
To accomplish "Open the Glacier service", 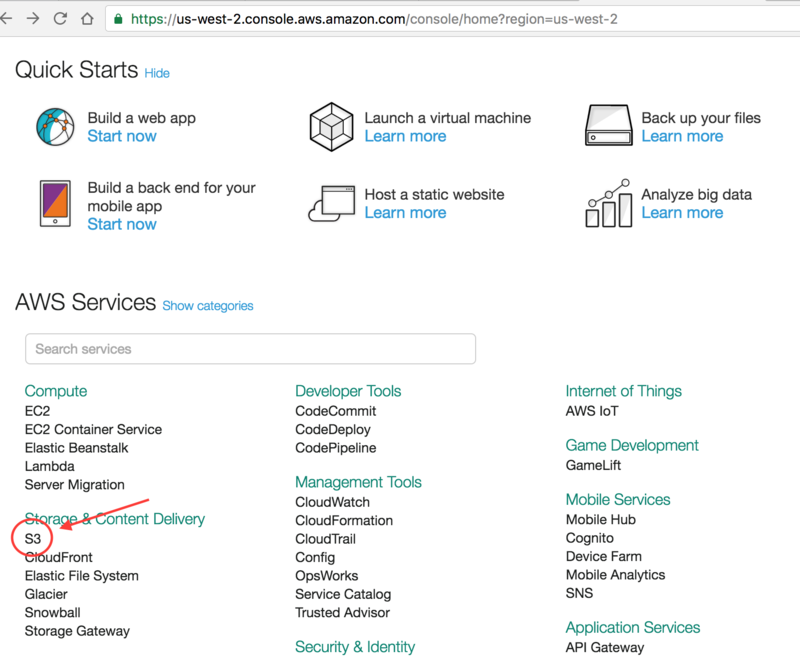I will point(46,594).
